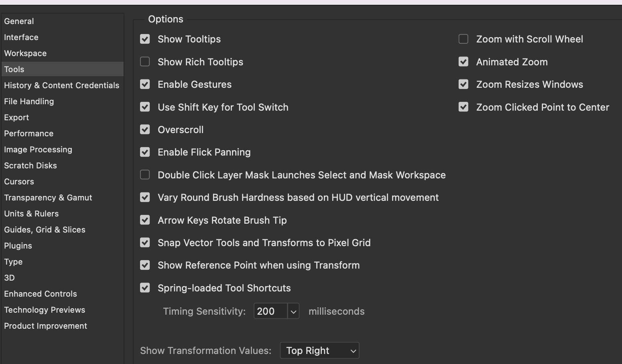Turn off Enable Flick Panning
The image size is (622, 364).
click(145, 152)
